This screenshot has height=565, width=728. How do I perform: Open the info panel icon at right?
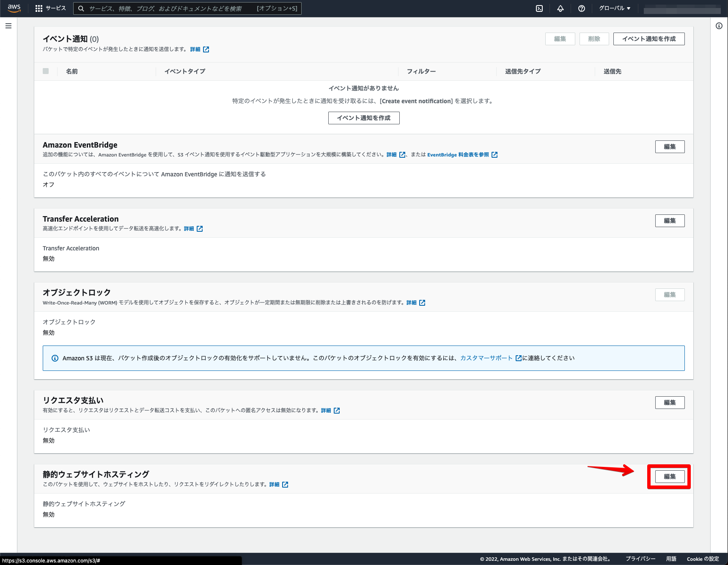719,26
